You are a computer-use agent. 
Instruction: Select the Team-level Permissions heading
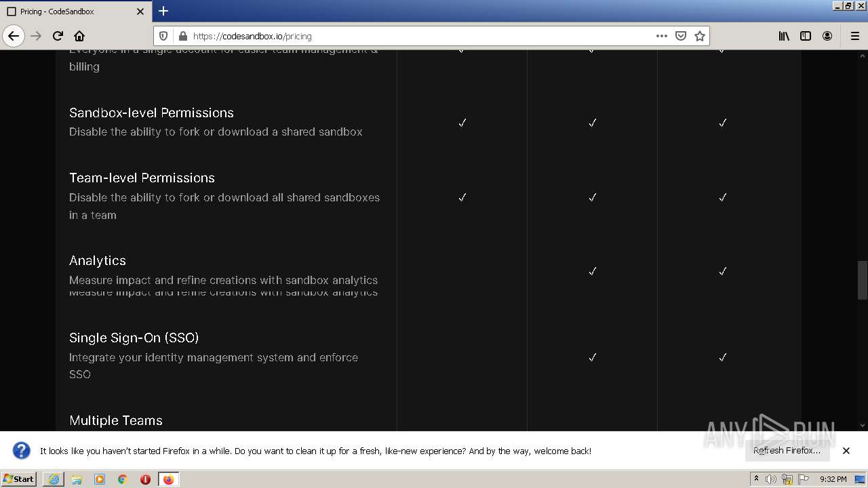(x=142, y=178)
